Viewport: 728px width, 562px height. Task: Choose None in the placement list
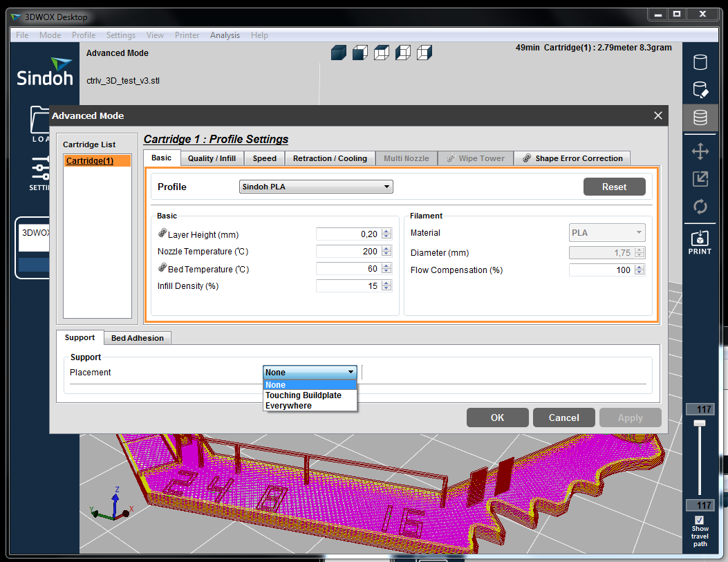(x=310, y=385)
